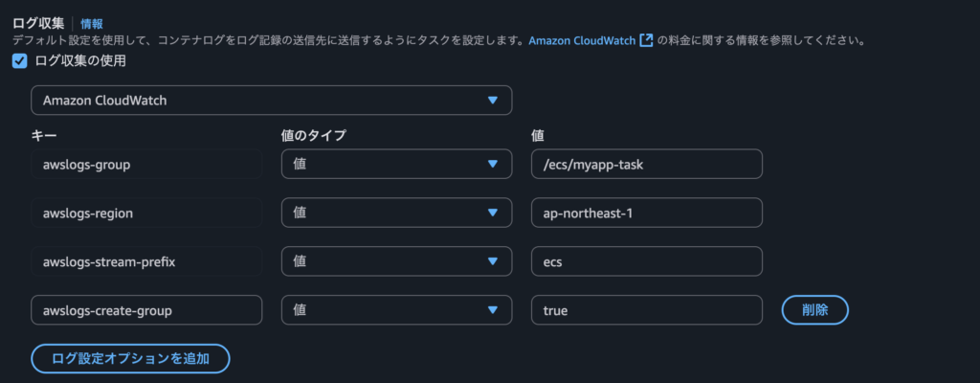
Task: Click the awslogs-create-group key field
Action: click(x=146, y=310)
